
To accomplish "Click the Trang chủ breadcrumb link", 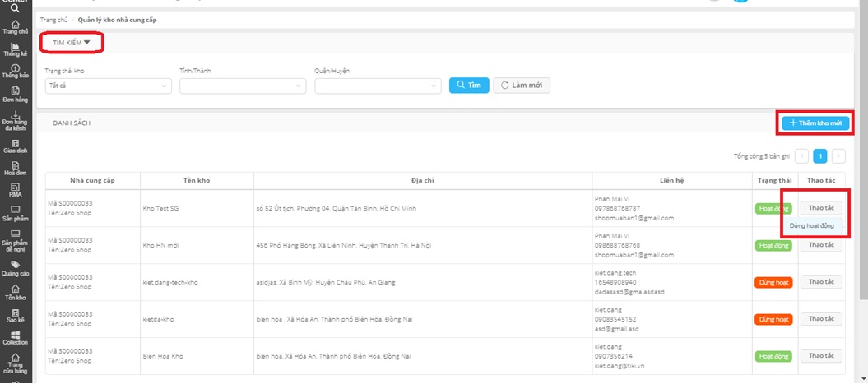I will point(53,18).
